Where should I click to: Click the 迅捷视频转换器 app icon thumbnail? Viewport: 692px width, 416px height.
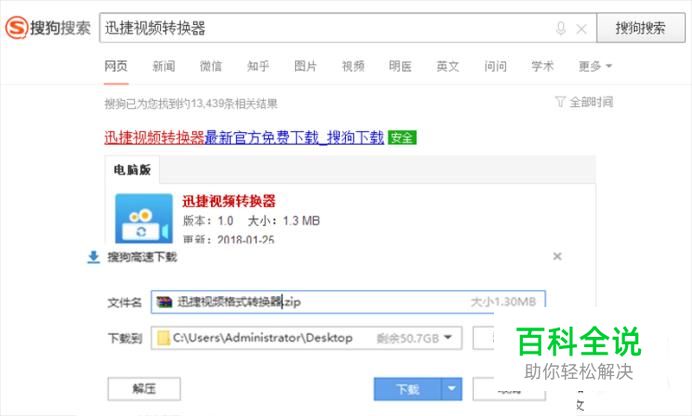[144, 218]
